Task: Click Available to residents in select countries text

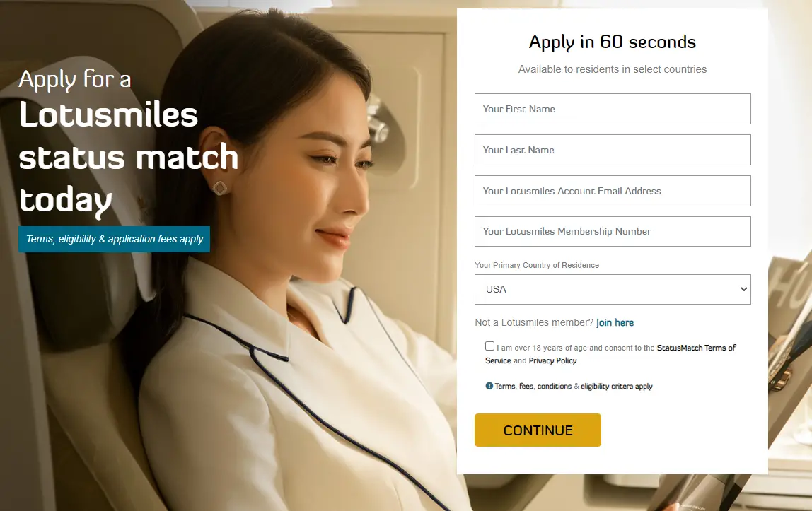Action: pos(612,69)
